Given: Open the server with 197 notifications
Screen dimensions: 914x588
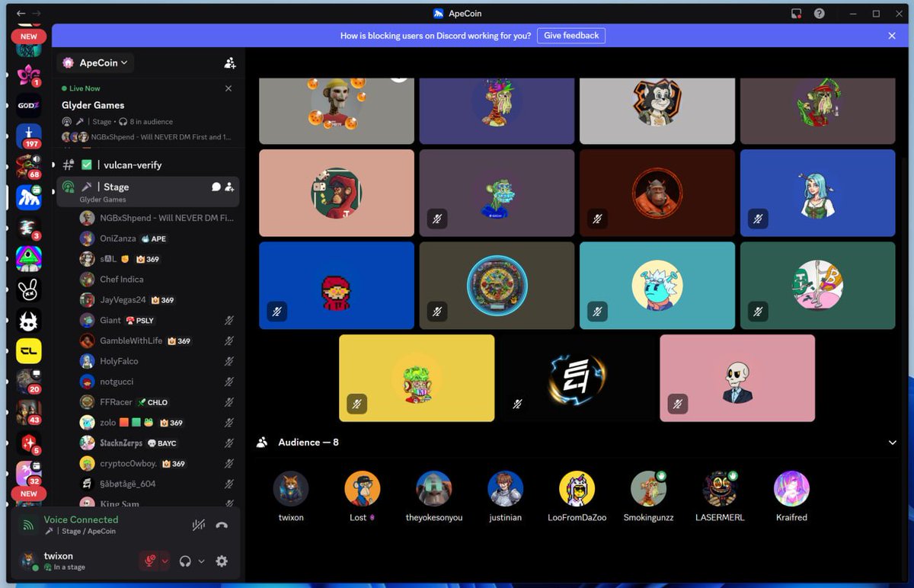Looking at the screenshot, I should (28, 136).
